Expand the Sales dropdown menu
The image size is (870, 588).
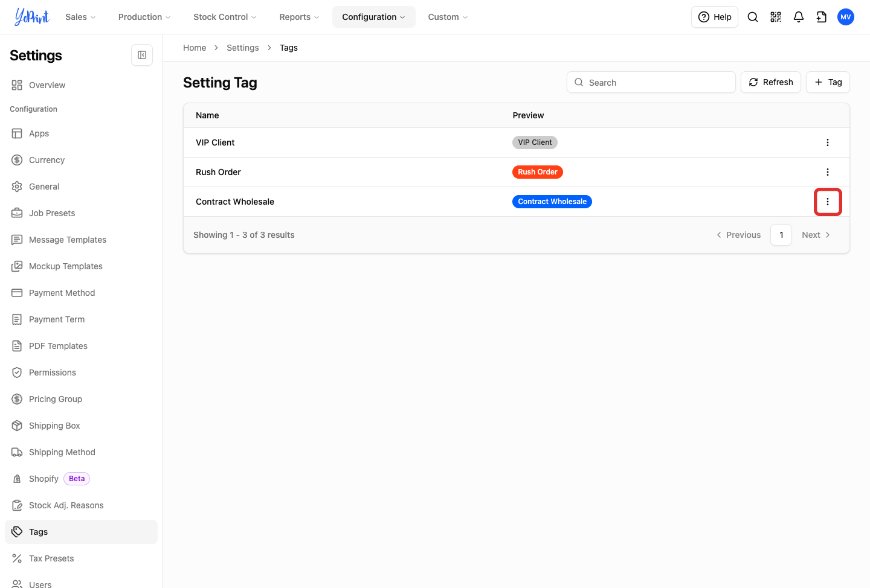[80, 17]
